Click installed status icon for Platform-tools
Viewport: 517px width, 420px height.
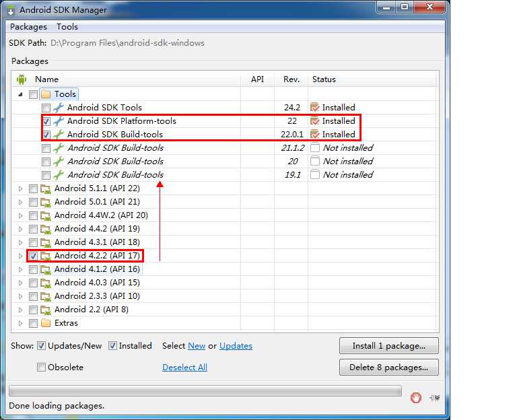315,121
